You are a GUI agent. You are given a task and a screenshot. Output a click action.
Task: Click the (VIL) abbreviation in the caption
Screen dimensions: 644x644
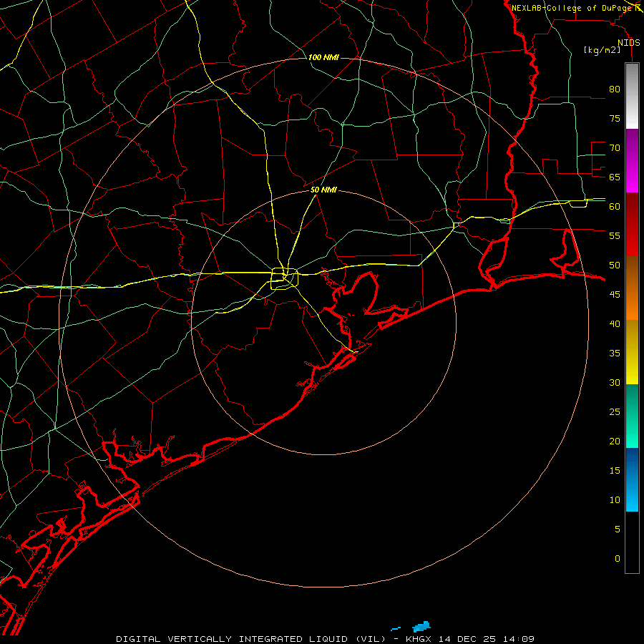tap(371, 639)
